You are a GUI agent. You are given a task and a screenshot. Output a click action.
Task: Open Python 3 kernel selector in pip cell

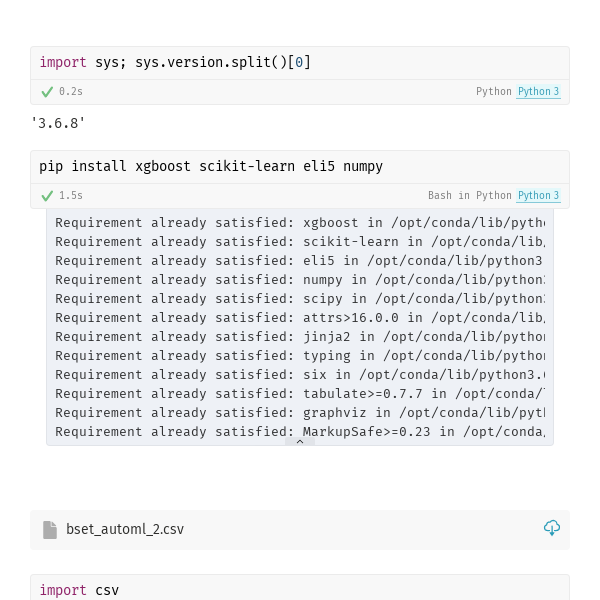(538, 196)
